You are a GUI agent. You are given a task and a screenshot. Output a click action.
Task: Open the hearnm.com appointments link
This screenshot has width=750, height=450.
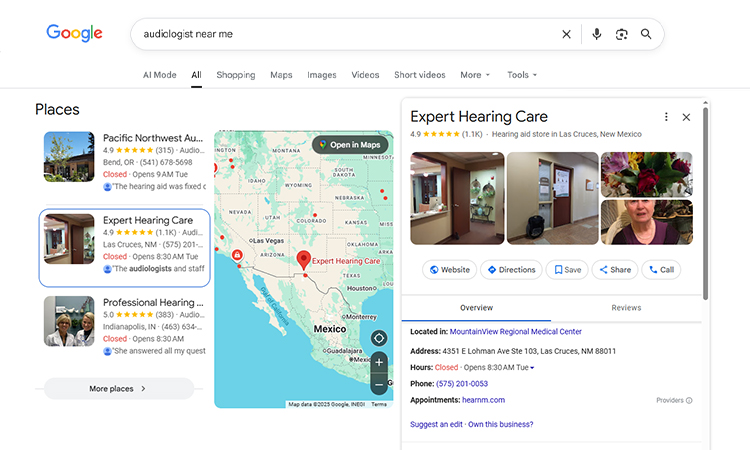tap(484, 400)
